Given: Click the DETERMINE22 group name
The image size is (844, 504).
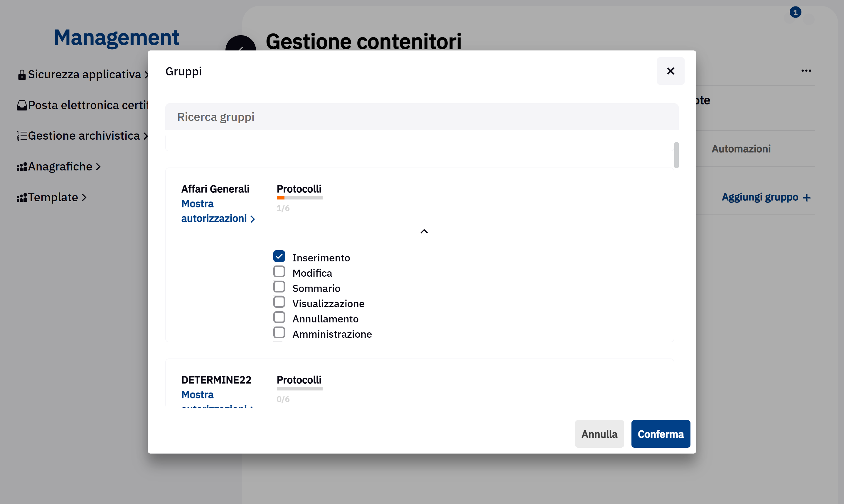Looking at the screenshot, I should pos(216,380).
